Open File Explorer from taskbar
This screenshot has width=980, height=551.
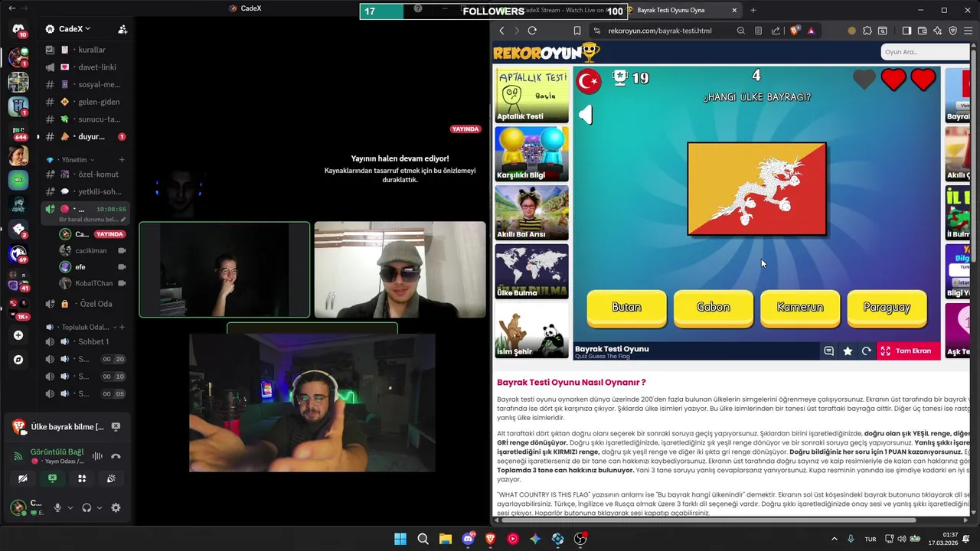(x=445, y=539)
